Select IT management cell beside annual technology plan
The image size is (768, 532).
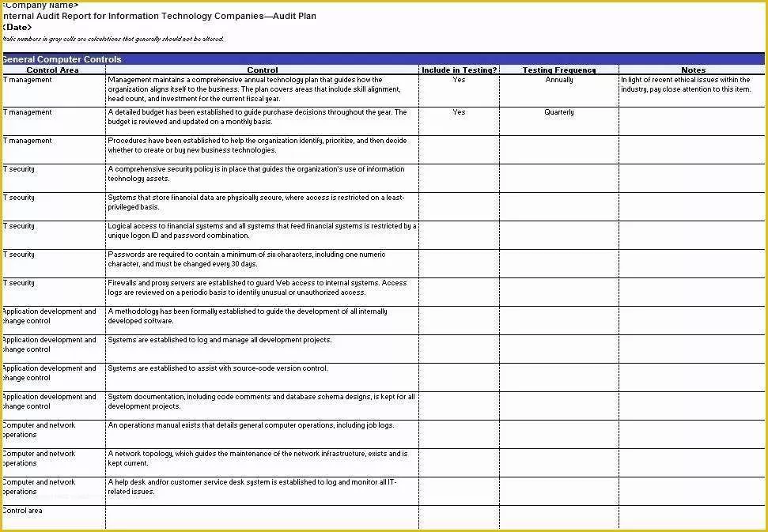click(54, 91)
